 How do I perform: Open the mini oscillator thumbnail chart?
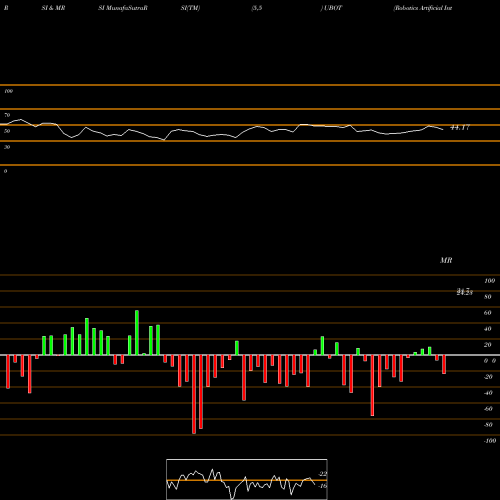(x=247, y=479)
